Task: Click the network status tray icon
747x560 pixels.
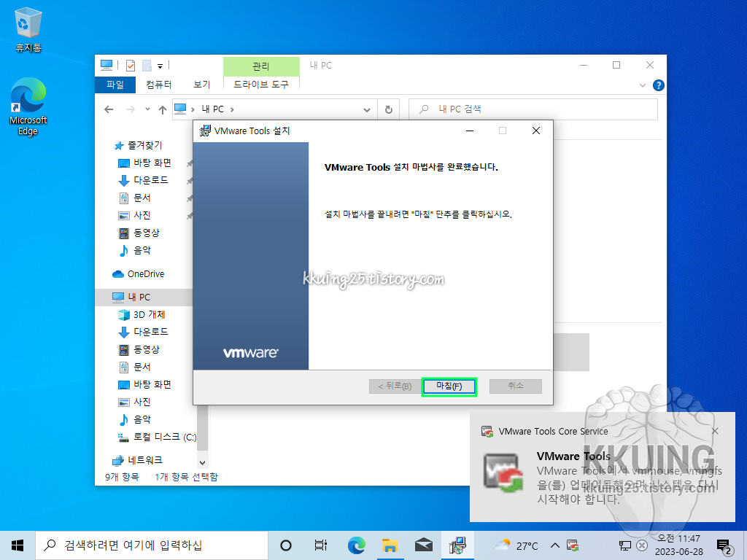Action: pos(624,545)
